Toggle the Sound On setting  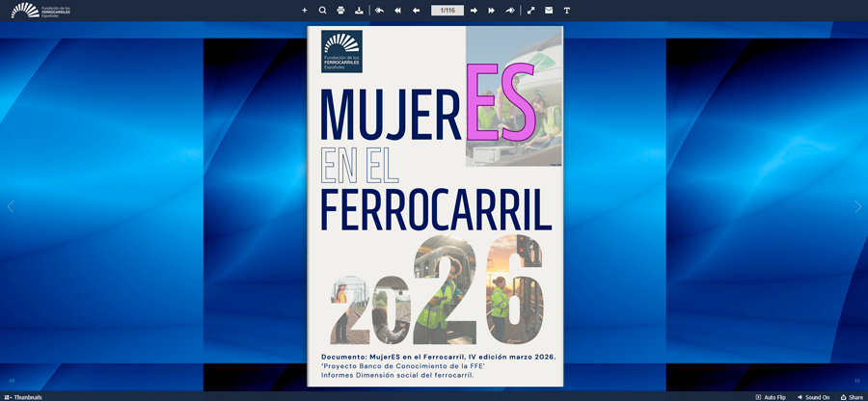(813, 396)
